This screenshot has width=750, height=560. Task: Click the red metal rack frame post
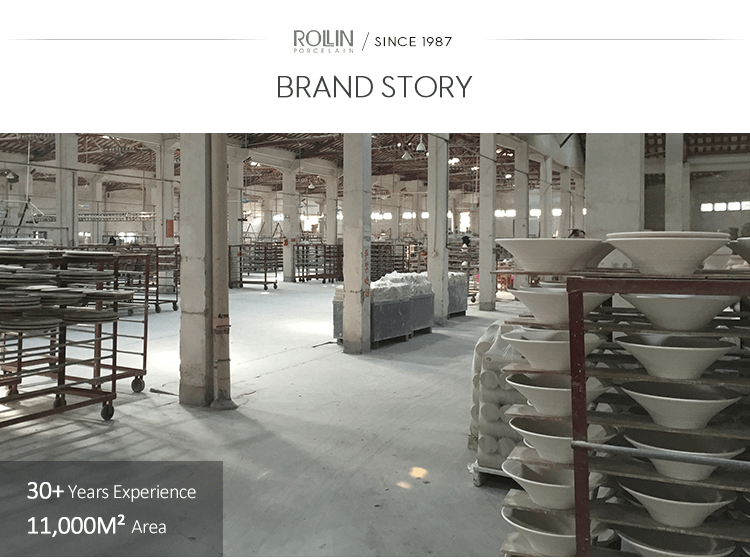(x=580, y=416)
